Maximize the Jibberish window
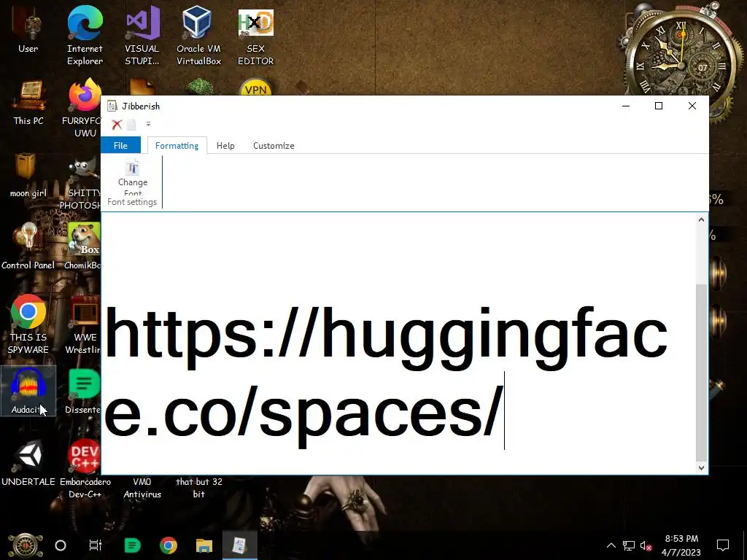 (659, 106)
